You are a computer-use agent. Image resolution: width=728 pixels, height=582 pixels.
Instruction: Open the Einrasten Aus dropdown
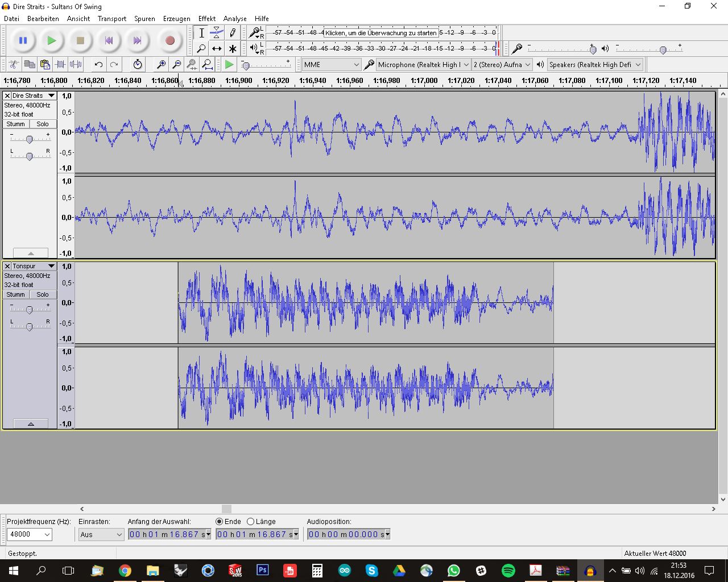tap(101, 534)
